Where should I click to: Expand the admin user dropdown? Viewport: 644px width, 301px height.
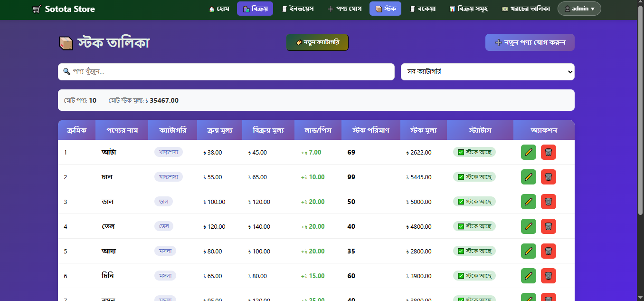pos(579,9)
